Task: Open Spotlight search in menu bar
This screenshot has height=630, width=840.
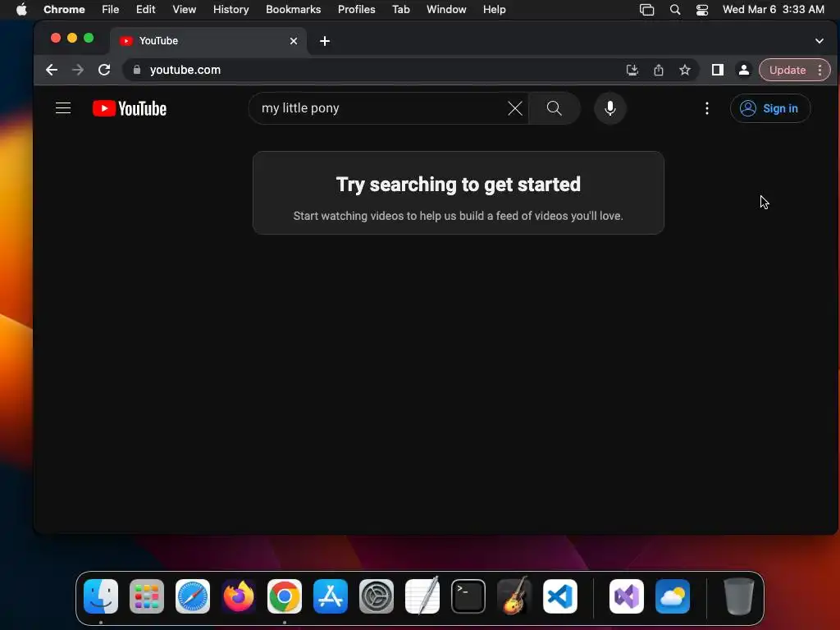Action: pos(674,9)
